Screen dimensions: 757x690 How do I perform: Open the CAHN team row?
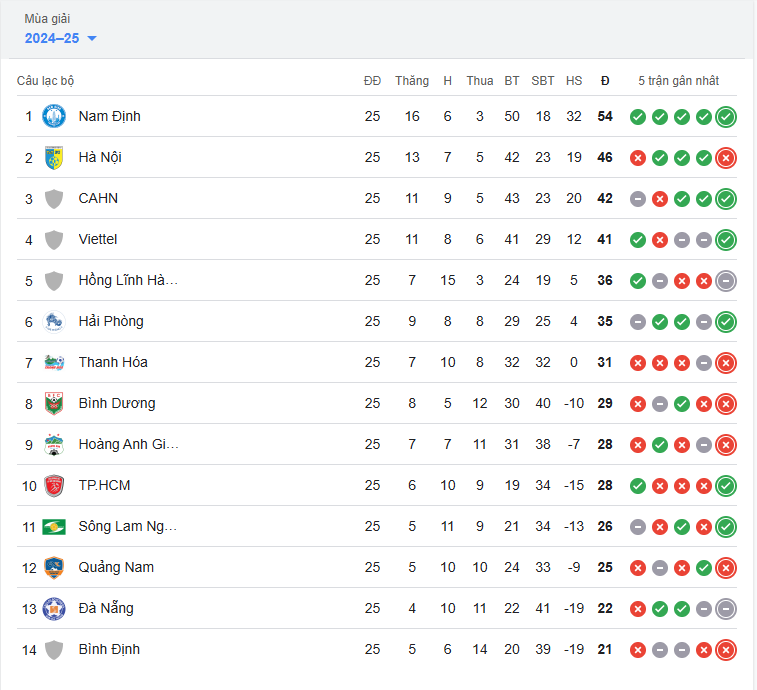pos(98,198)
